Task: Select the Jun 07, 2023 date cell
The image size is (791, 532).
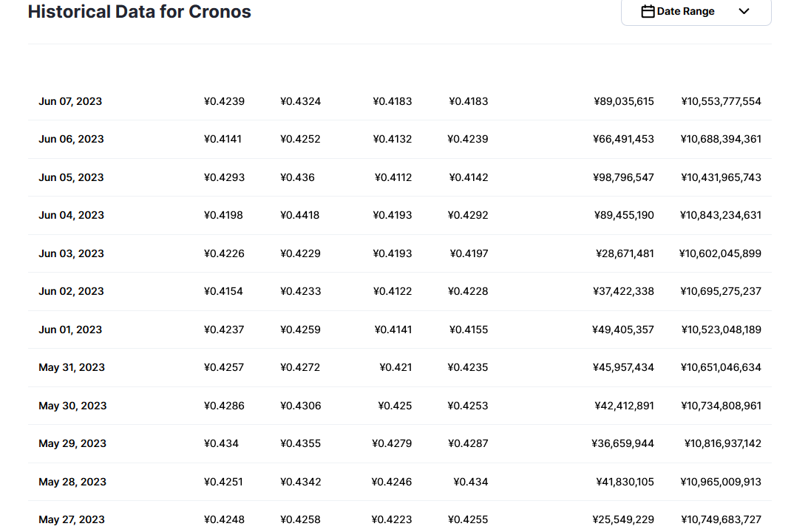Action: pyautogui.click(x=70, y=101)
